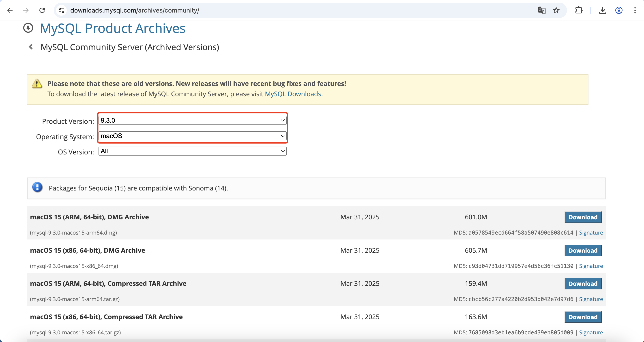View site information icon in address bar

pyautogui.click(x=62, y=10)
